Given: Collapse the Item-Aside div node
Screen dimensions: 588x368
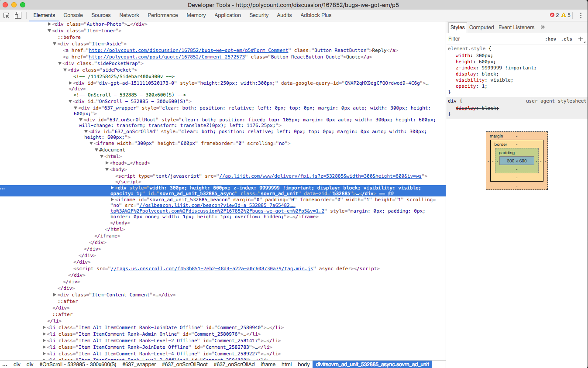Looking at the screenshot, I should [55, 44].
